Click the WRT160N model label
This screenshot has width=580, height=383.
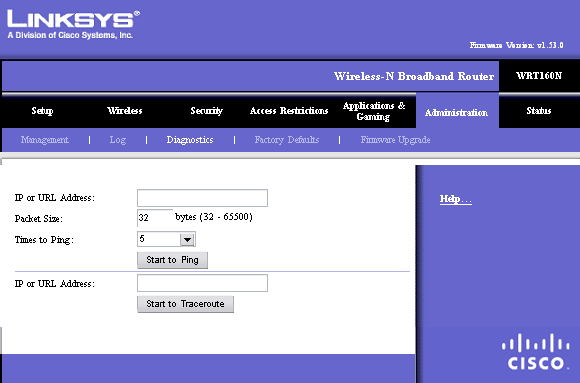pos(539,75)
